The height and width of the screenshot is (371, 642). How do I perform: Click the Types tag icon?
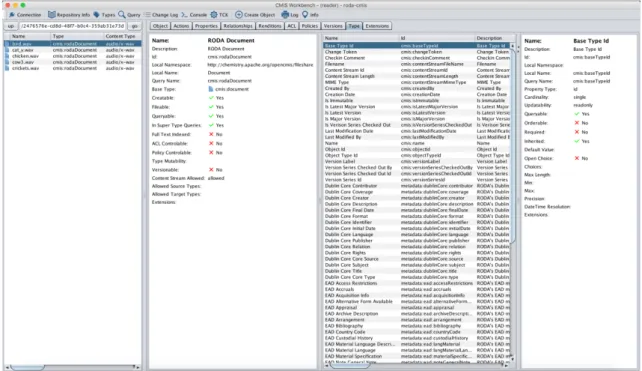click(97, 15)
